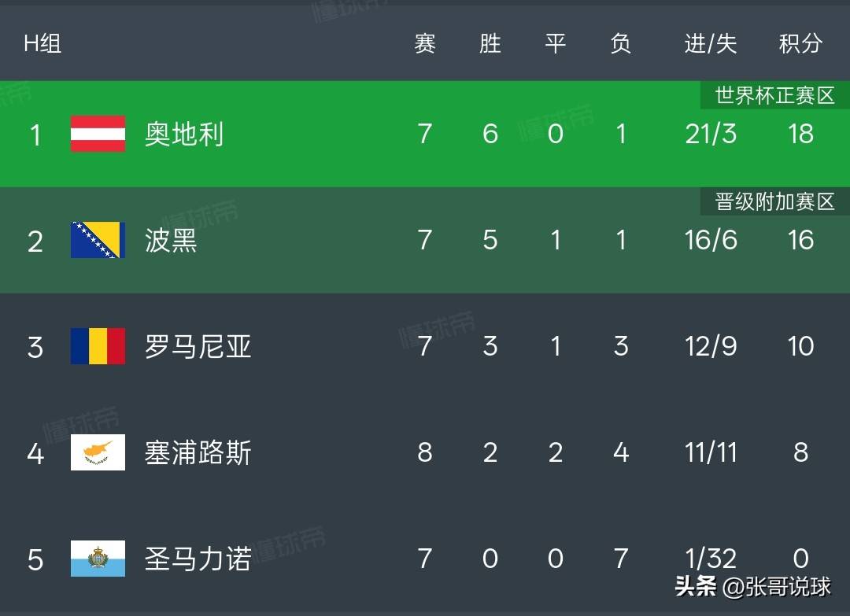This screenshot has height=616, width=850.
Task: Click the Austria flag icon
Action: pos(98,134)
